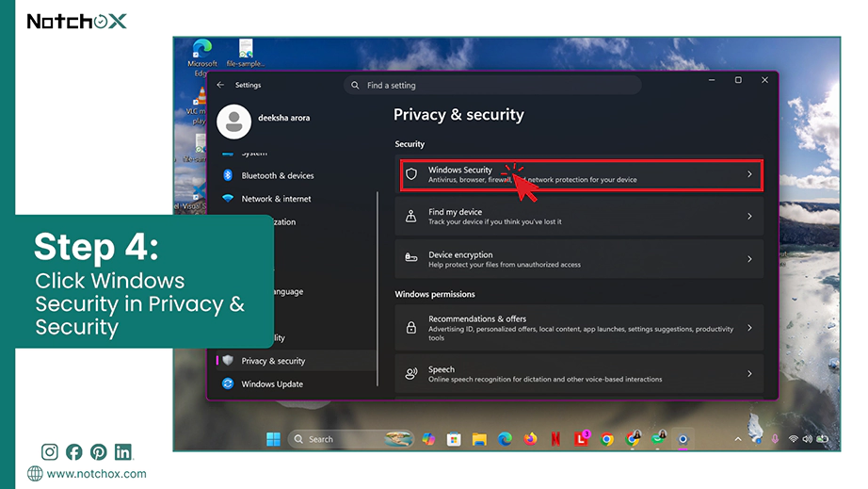This screenshot has height=489, width=868.
Task: Open red L app with badge in taskbar
Action: pyautogui.click(x=582, y=439)
